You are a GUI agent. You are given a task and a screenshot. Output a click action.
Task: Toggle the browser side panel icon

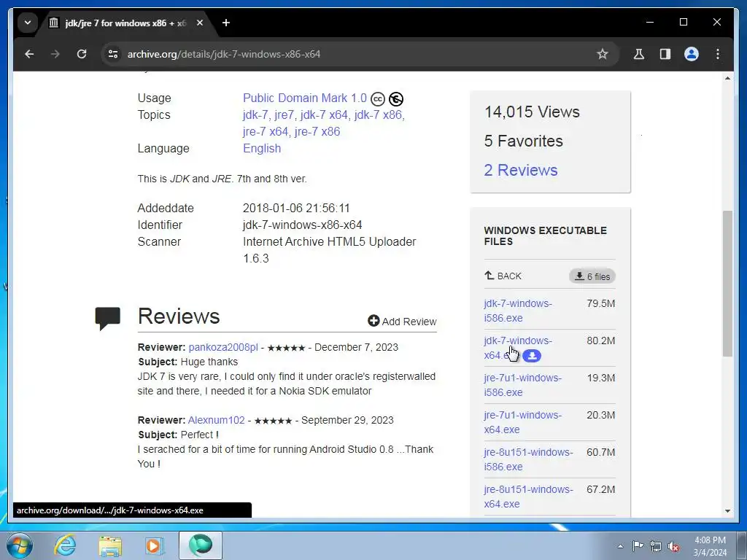[x=665, y=54]
